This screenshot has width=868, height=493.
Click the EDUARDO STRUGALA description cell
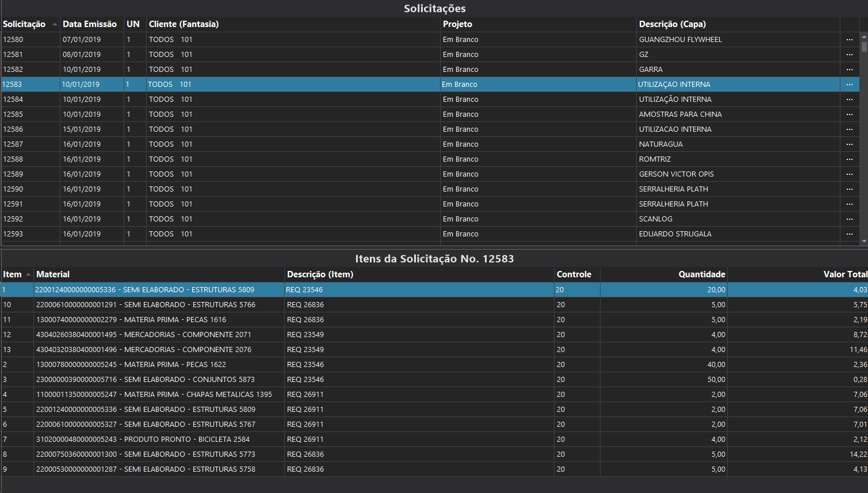tap(738, 234)
